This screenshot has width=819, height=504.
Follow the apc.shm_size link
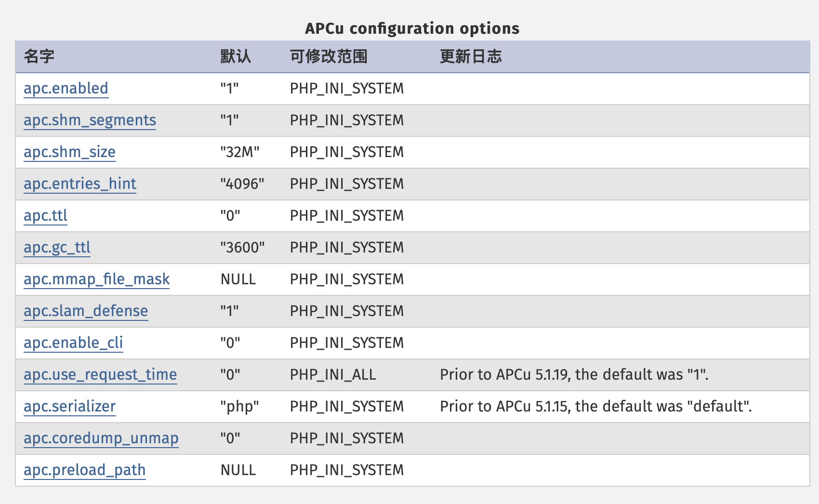[x=69, y=152]
